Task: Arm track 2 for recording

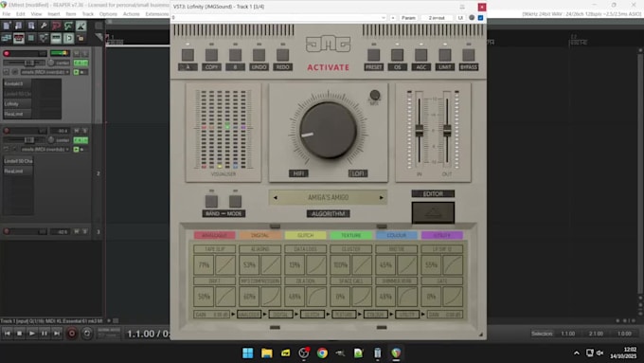Action: [7, 131]
